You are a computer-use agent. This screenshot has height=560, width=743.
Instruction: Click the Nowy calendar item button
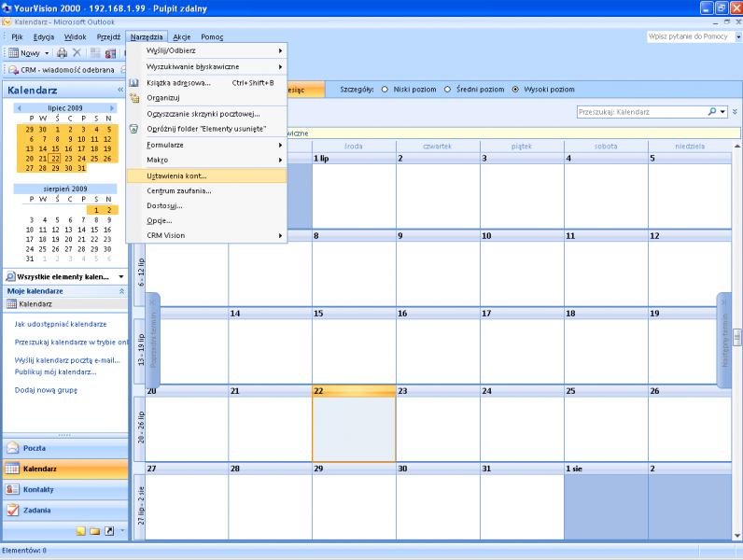point(23,53)
